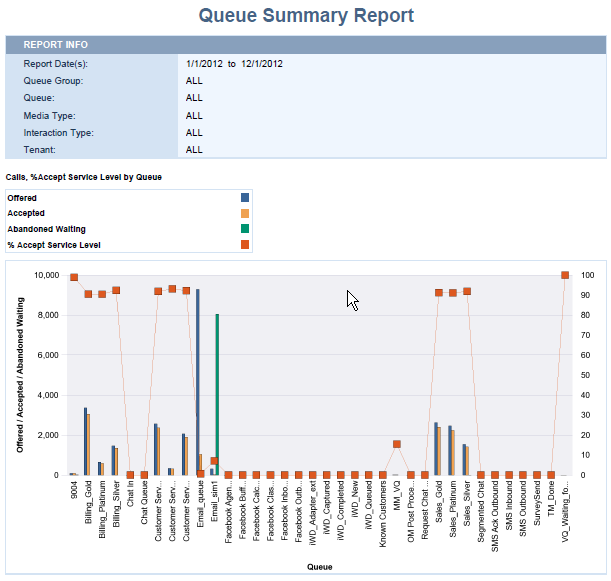Select the service level marker for MM_VQ
The width and height of the screenshot is (611, 581).
click(x=397, y=444)
